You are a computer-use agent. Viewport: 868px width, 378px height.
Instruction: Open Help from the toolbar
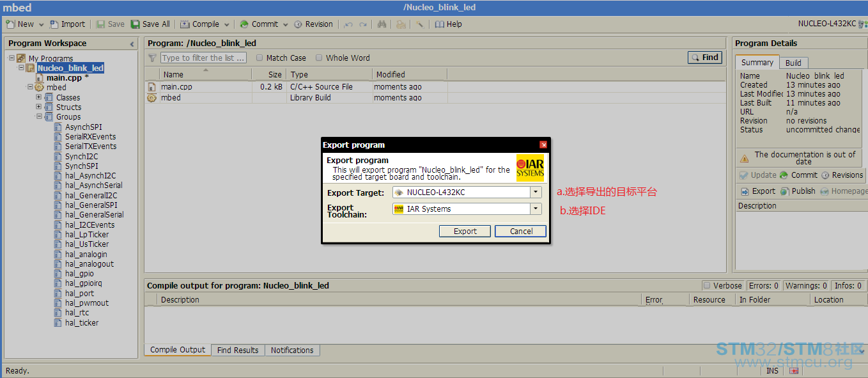(449, 24)
